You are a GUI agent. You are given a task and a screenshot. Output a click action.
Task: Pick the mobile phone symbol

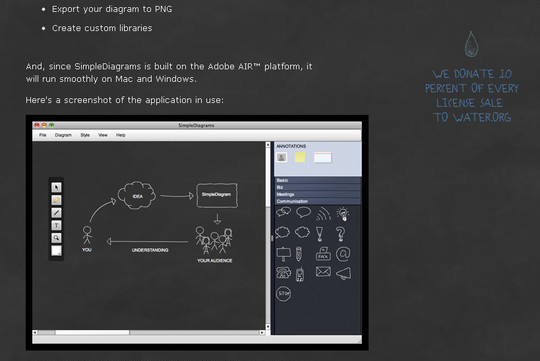point(300,275)
